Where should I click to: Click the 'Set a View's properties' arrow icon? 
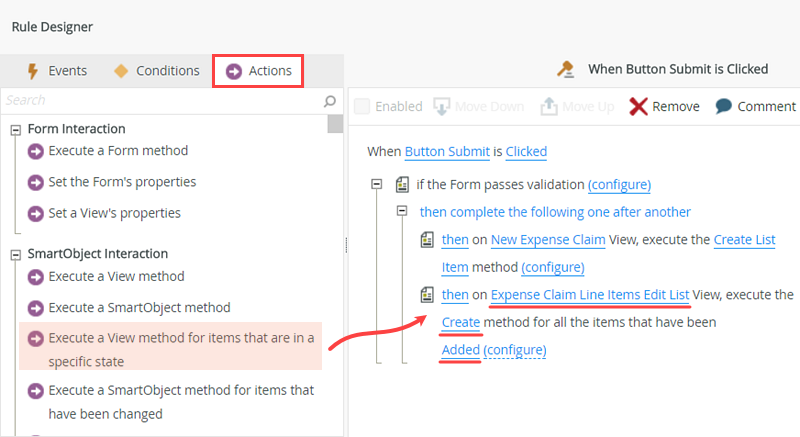click(x=36, y=213)
